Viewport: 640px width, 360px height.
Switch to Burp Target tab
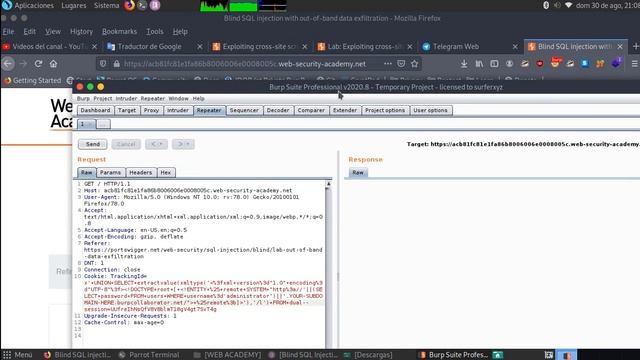coord(127,110)
